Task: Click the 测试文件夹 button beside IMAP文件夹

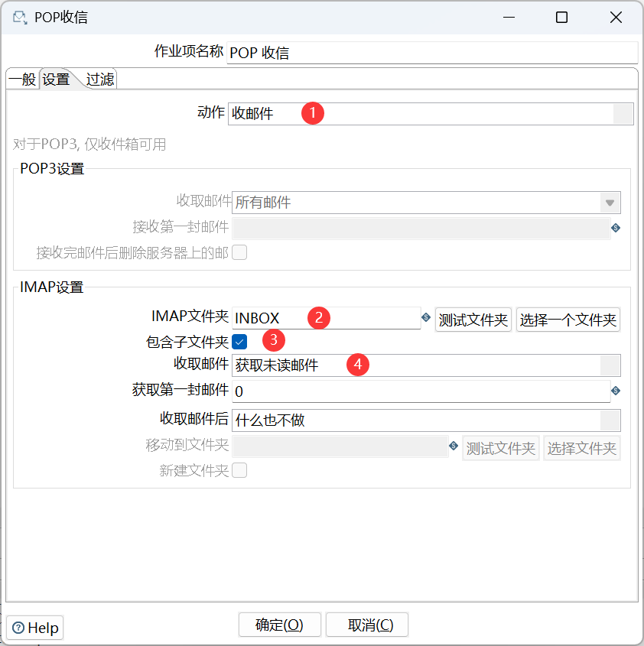Action: click(x=473, y=320)
